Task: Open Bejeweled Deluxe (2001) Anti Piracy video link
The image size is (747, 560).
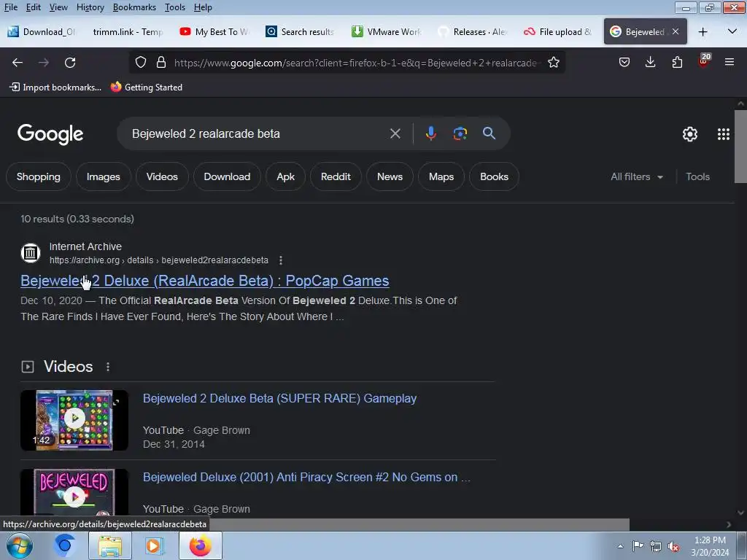Action: (306, 477)
